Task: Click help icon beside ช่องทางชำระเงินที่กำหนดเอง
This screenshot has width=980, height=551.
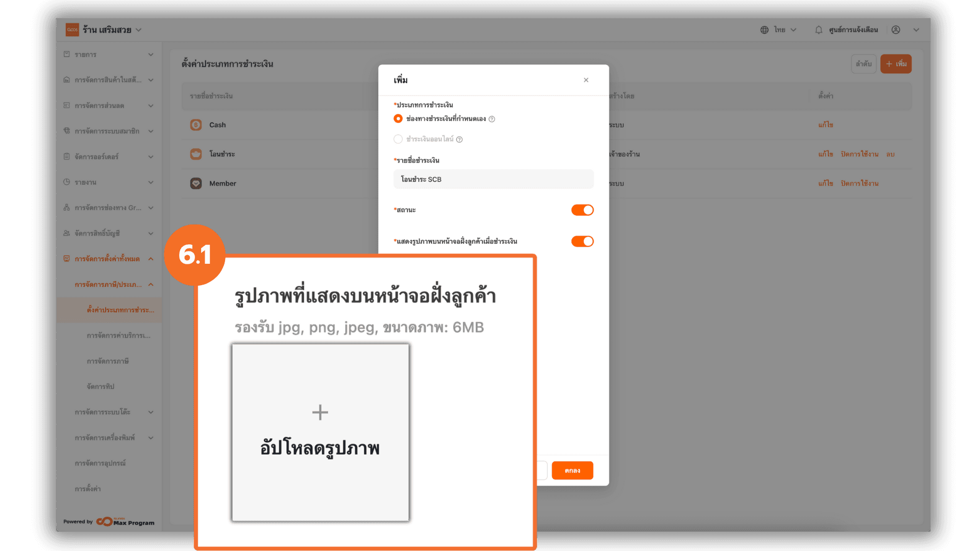Action: pyautogui.click(x=492, y=119)
